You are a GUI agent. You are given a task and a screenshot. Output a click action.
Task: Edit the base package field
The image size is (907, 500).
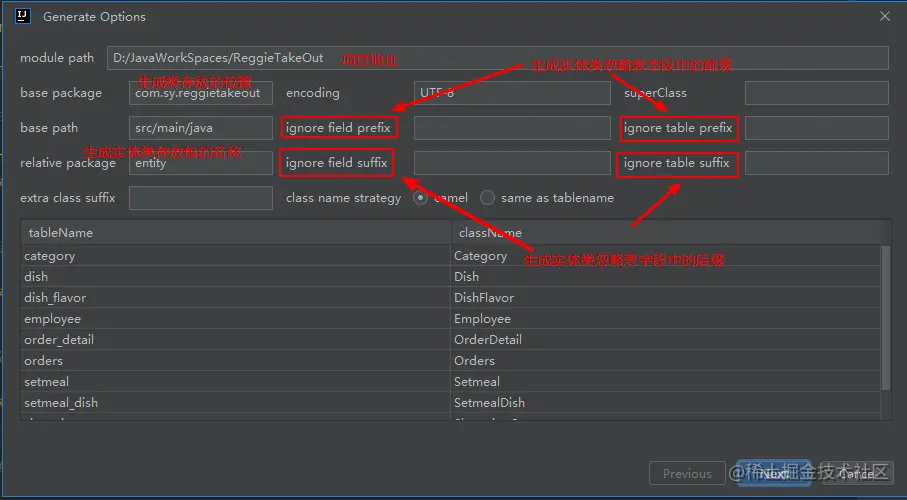[201, 93]
